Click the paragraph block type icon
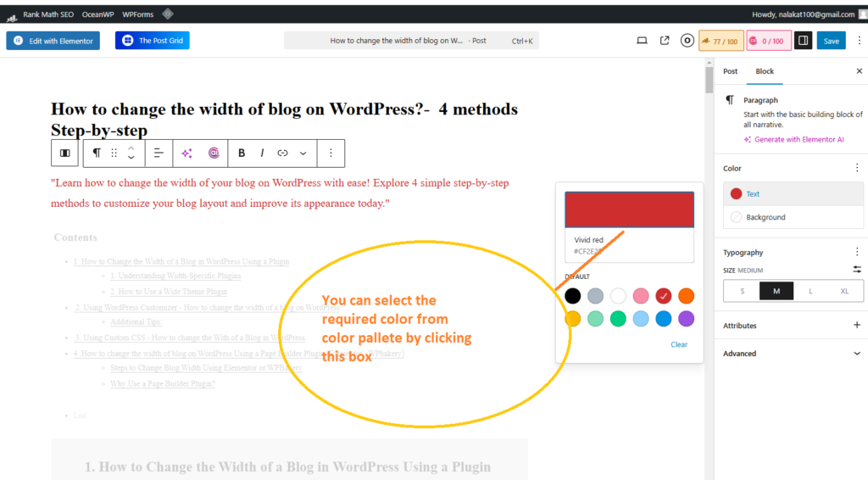868x480 pixels. point(97,153)
